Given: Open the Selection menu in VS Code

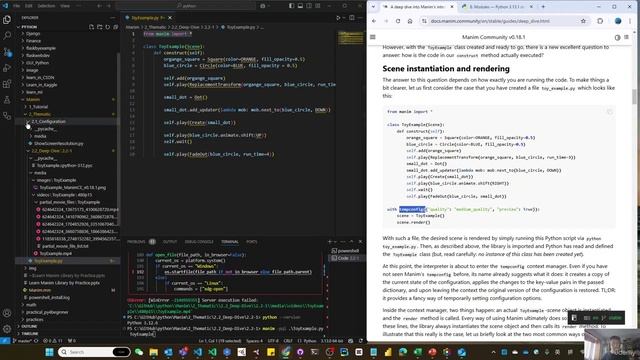Looking at the screenshot, I should tap(46, 6).
